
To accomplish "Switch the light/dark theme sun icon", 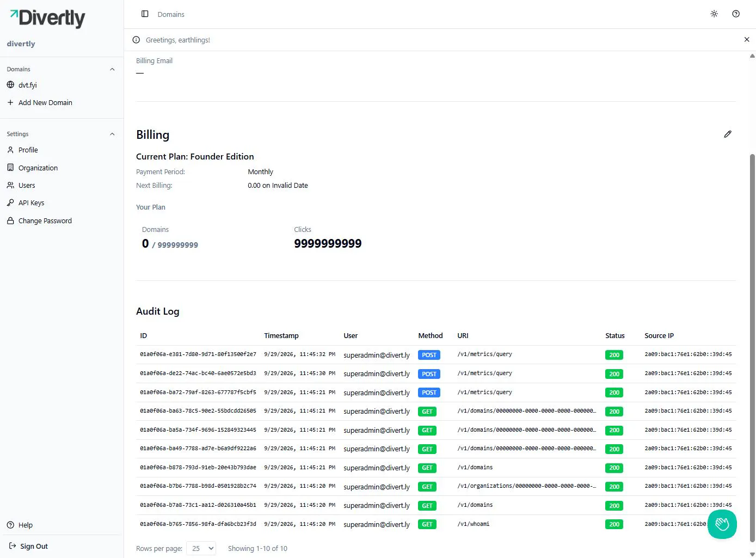I will click(714, 14).
